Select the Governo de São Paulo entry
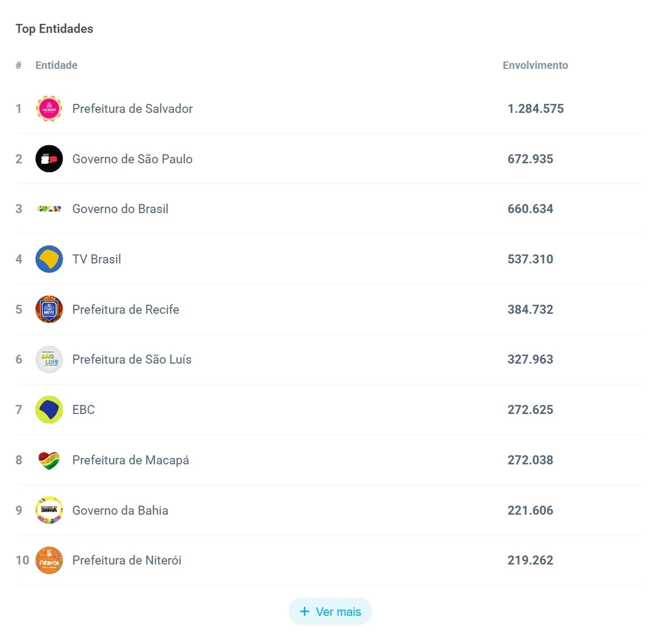Image resolution: width=667 pixels, height=644 pixels. pos(132,158)
